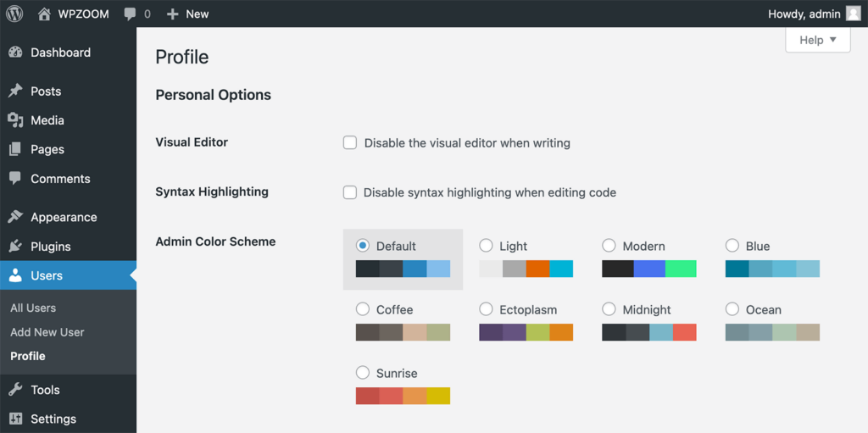Open the comments bubble icon in admin bar
The height and width of the screenshot is (433, 868).
(131, 14)
